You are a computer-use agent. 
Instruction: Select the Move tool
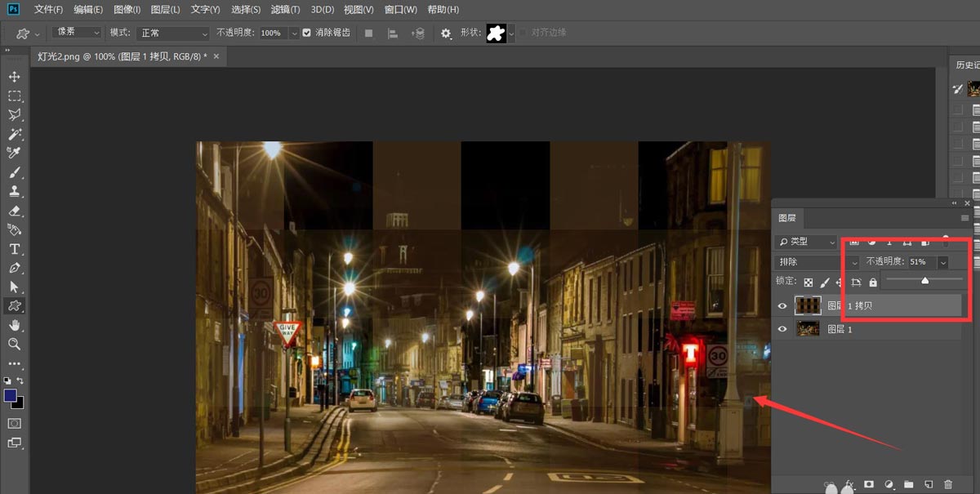coord(15,77)
